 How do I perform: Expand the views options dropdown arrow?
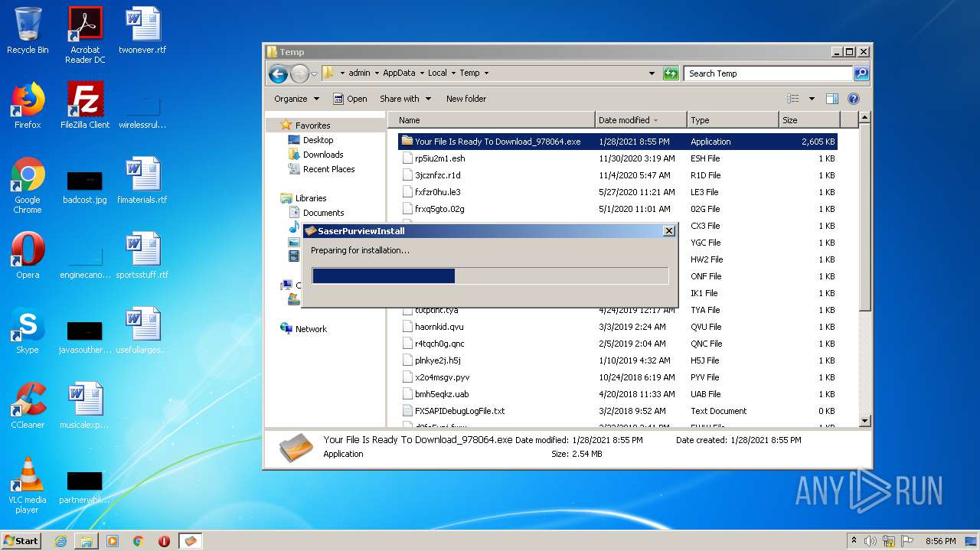coord(812,99)
